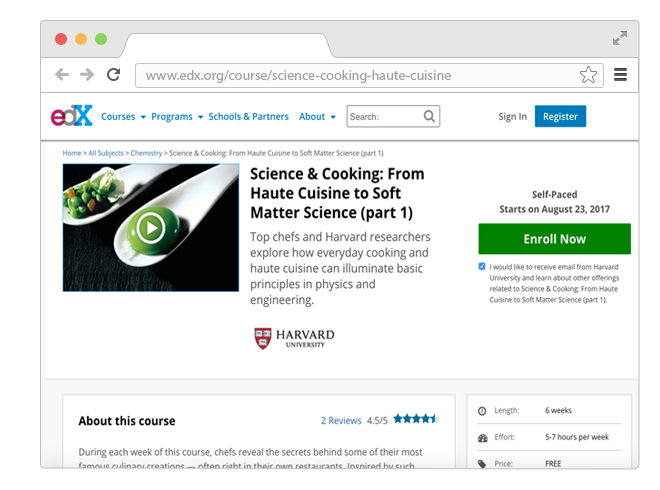The width and height of the screenshot is (660, 490).
Task: Open the About dropdown menu
Action: [x=317, y=117]
